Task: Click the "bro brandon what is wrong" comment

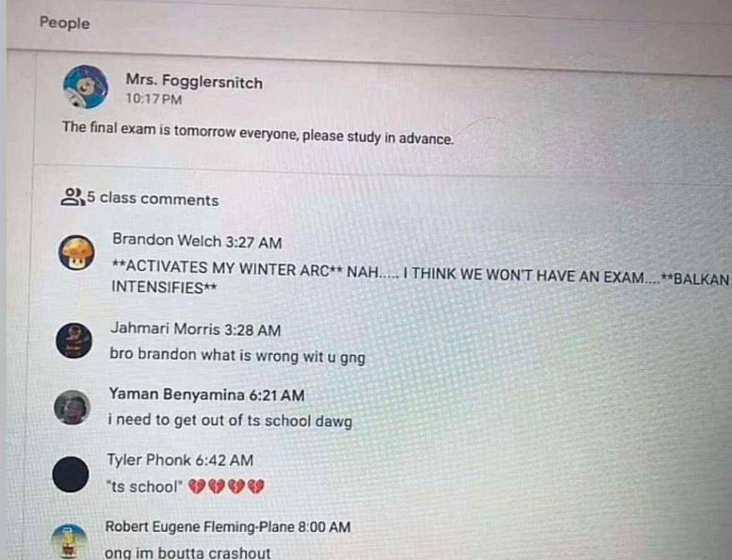Action: (x=237, y=356)
